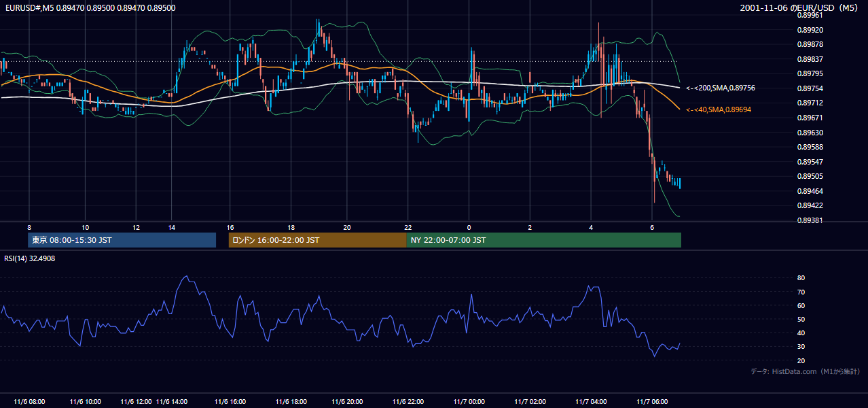
Task: Click the 40 SMA label 0.89694
Action: [719, 109]
